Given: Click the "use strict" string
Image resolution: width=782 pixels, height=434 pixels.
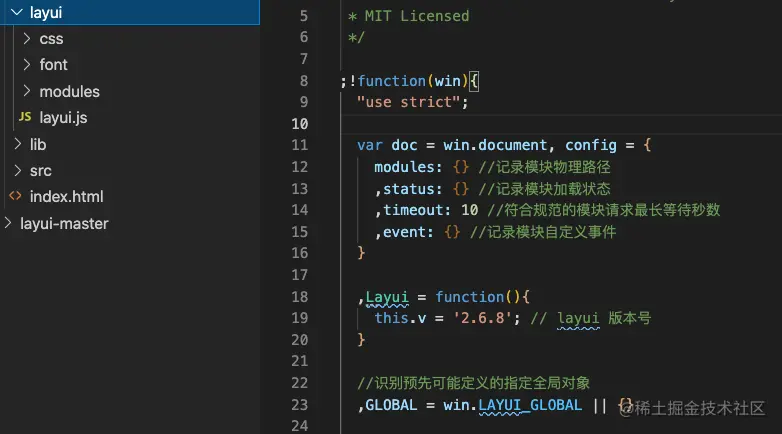Looking at the screenshot, I should (x=408, y=102).
